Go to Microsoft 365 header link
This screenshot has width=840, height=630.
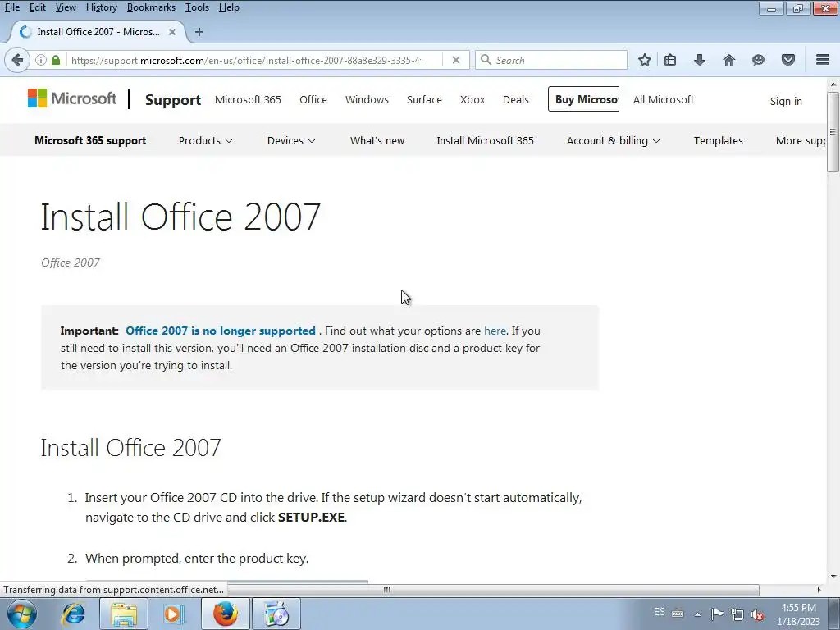tap(248, 99)
